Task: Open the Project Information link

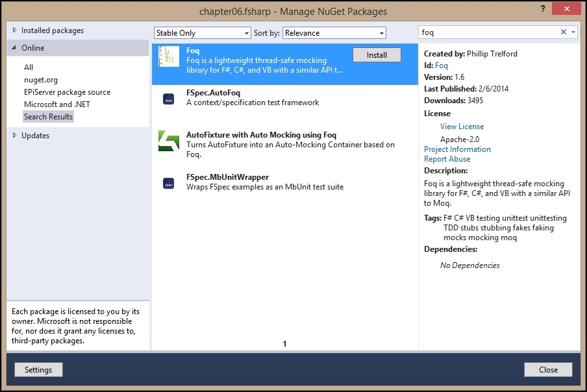Action: (457, 149)
